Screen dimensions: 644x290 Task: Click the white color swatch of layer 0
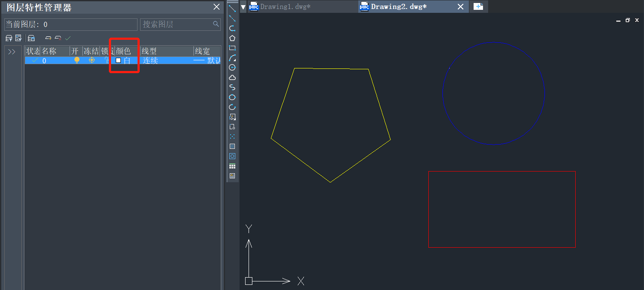(x=118, y=60)
